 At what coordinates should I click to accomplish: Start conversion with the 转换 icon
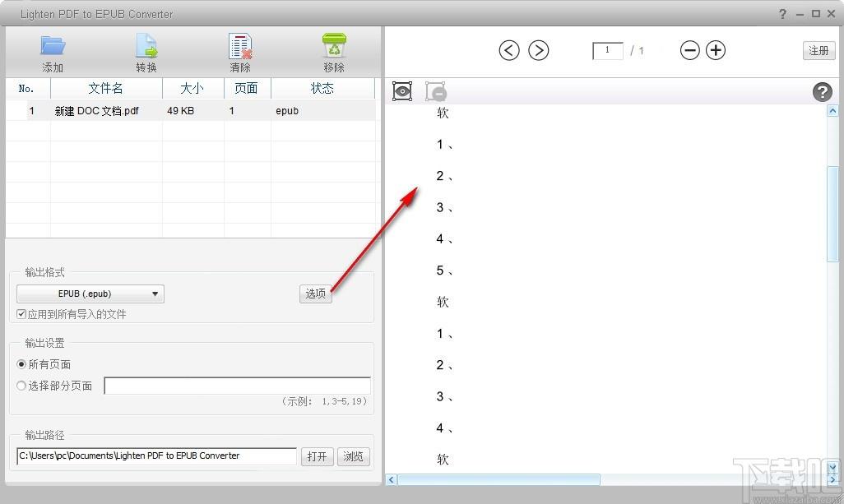(x=146, y=46)
